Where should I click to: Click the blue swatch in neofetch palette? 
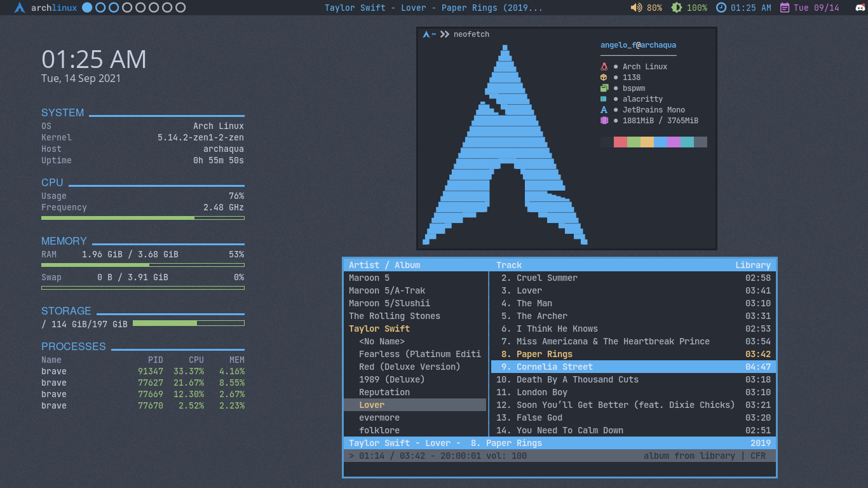660,142
